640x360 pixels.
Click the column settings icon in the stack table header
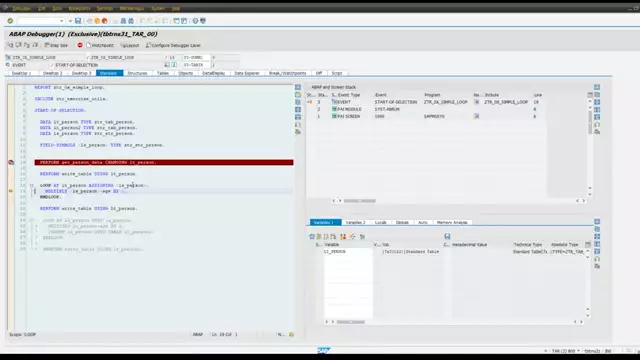590,95
